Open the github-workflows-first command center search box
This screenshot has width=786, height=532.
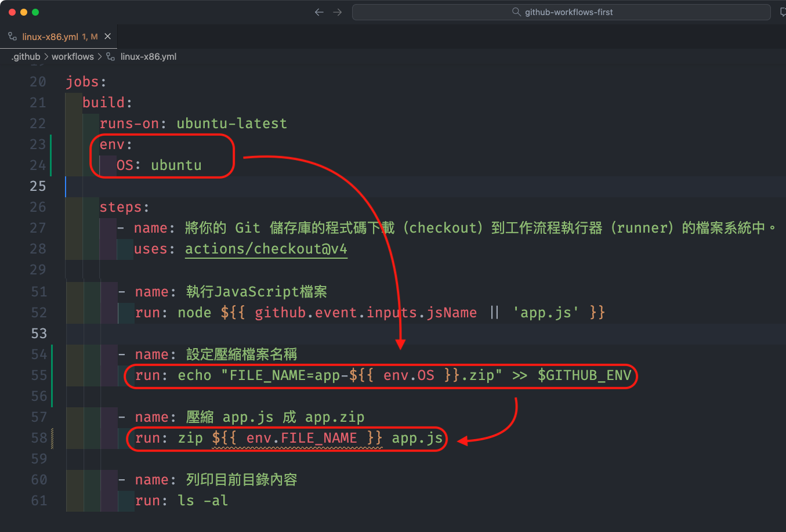pos(561,12)
